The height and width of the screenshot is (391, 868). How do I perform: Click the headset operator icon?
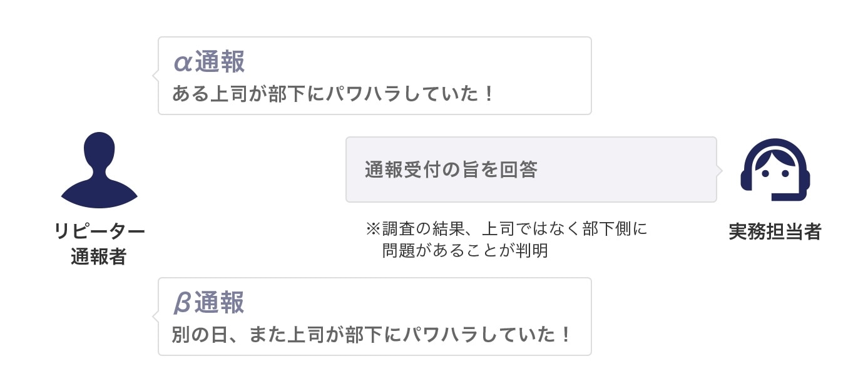775,170
